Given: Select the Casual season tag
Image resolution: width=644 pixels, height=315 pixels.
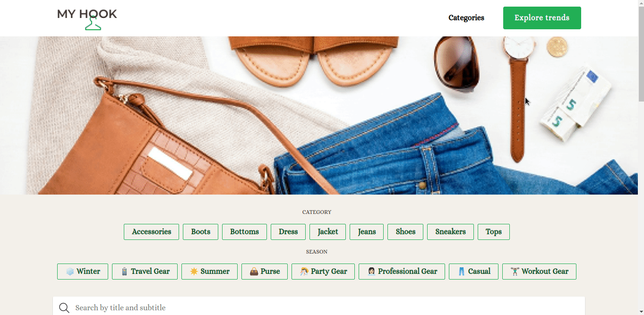Looking at the screenshot, I should coord(473,272).
